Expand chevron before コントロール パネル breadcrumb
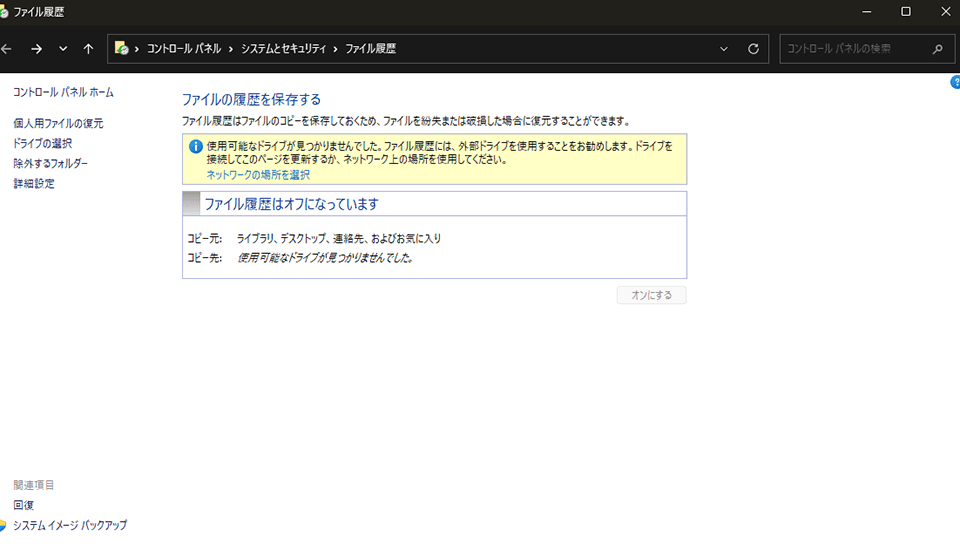Screen dimensions: 960x544 click(137, 49)
